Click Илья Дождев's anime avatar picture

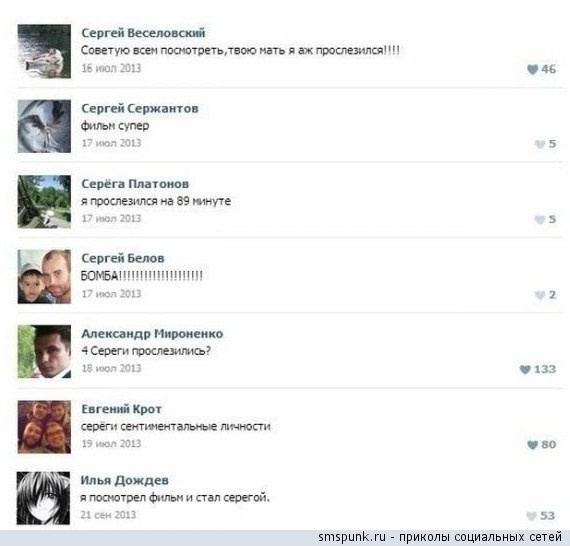point(43,498)
